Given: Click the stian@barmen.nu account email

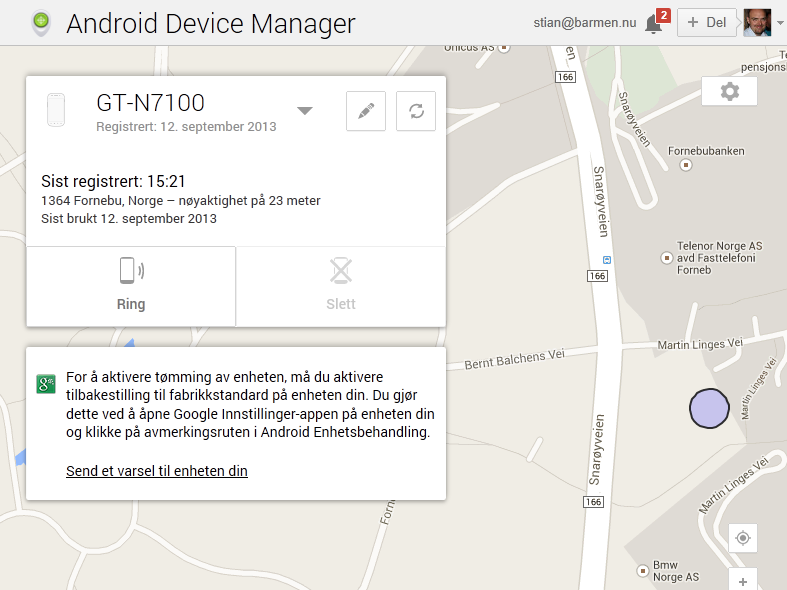Looking at the screenshot, I should (x=585, y=23).
